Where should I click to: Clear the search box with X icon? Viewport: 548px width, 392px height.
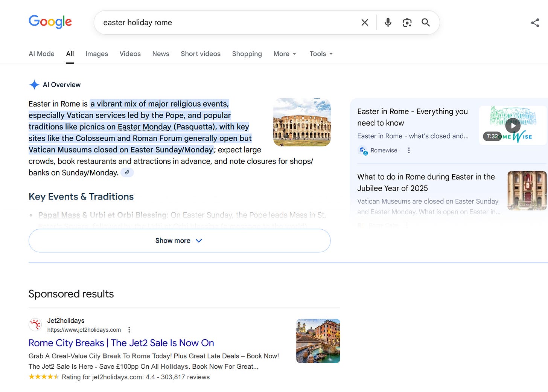(364, 23)
